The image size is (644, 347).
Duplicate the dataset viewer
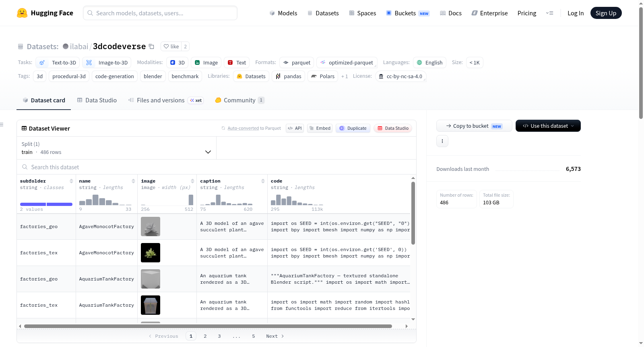353,128
